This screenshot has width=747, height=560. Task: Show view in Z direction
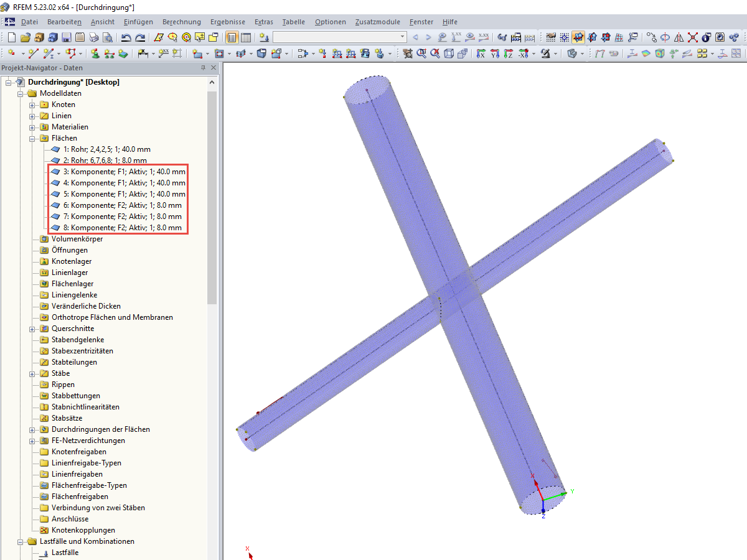(x=508, y=54)
